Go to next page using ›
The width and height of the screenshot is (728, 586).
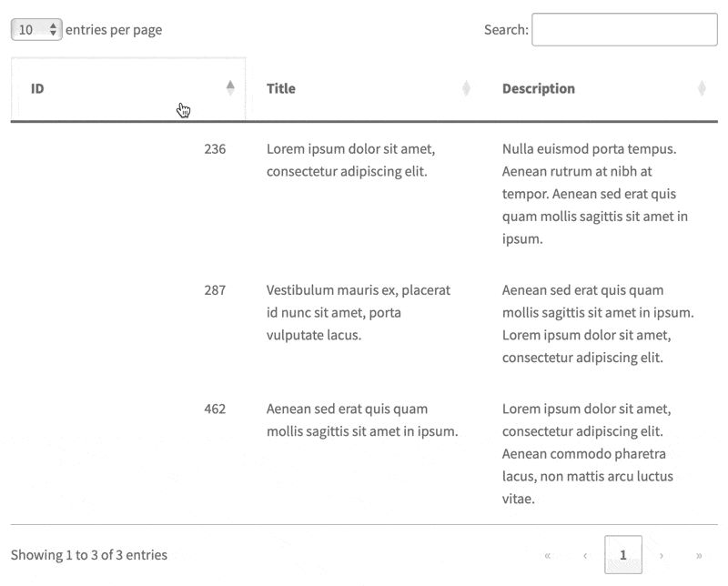tap(662, 555)
